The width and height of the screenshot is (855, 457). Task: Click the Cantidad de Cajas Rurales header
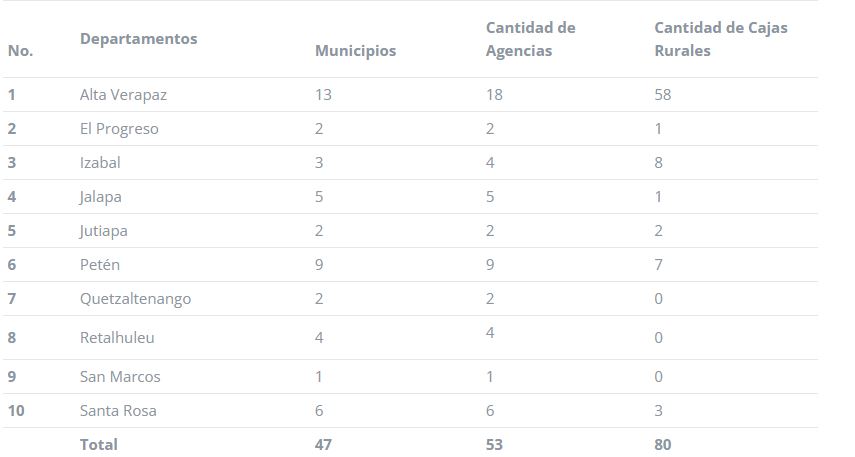721,39
